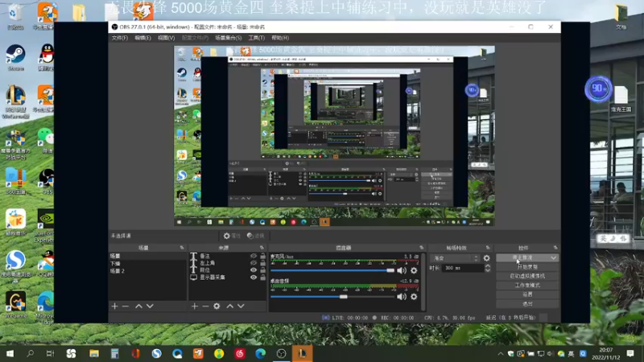Click the Exit (退出) button
The height and width of the screenshot is (362, 644).
pyautogui.click(x=527, y=304)
